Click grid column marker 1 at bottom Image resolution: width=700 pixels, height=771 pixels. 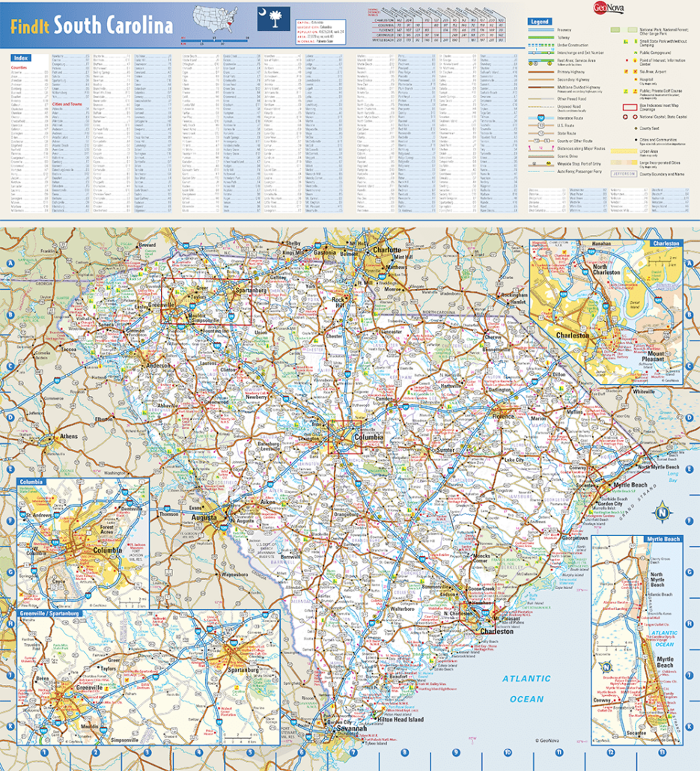(44, 752)
